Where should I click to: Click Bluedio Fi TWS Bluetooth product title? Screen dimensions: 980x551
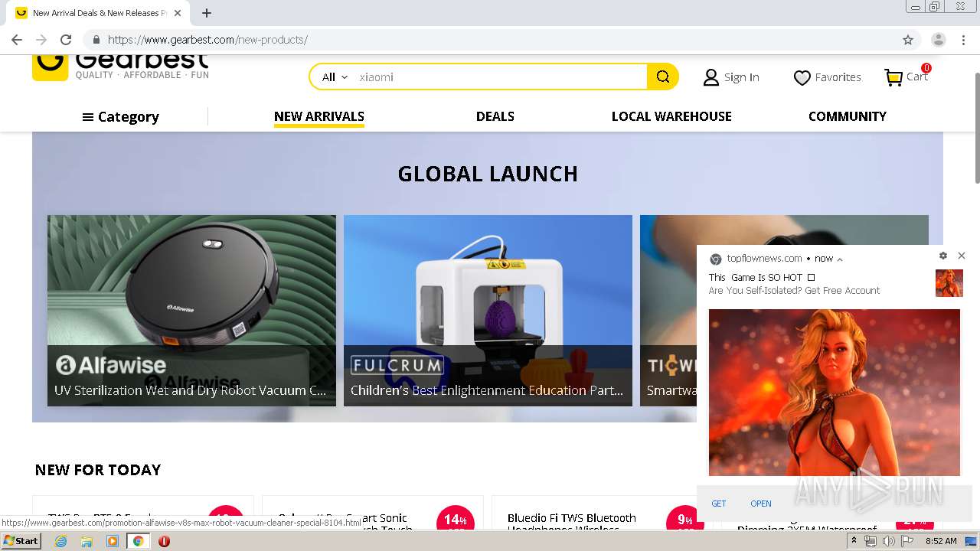pos(572,522)
